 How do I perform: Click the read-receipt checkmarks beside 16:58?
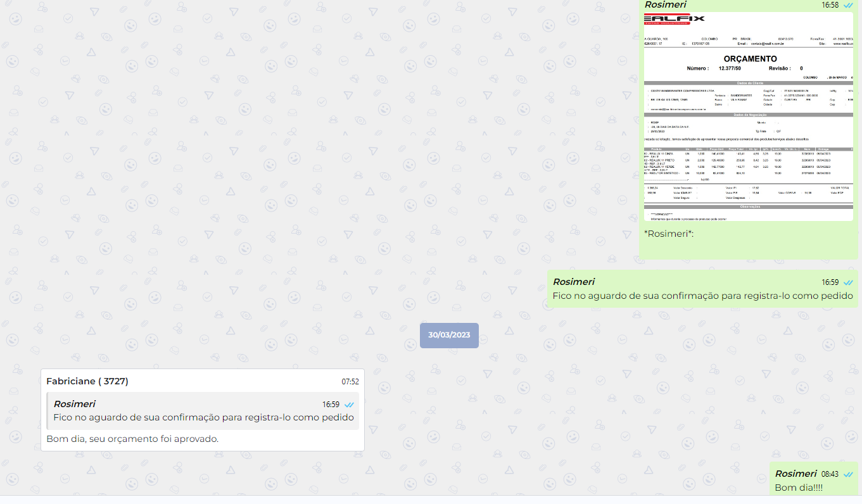coord(848,5)
